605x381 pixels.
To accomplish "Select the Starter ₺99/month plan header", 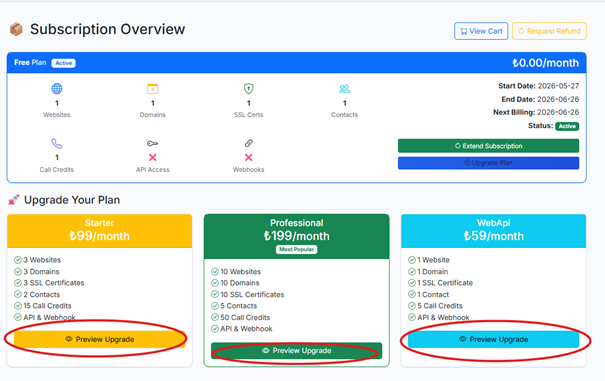I will tap(100, 231).
